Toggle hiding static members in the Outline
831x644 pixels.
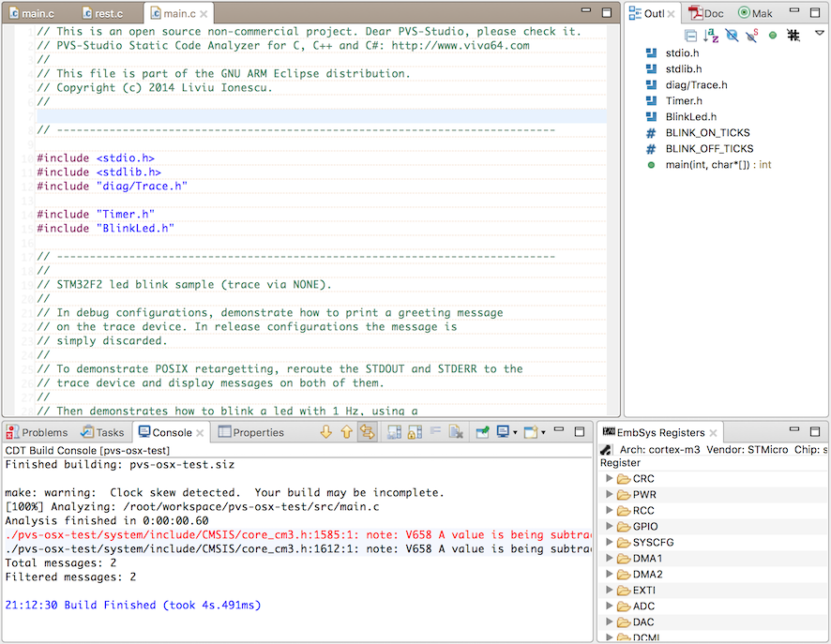click(750, 35)
